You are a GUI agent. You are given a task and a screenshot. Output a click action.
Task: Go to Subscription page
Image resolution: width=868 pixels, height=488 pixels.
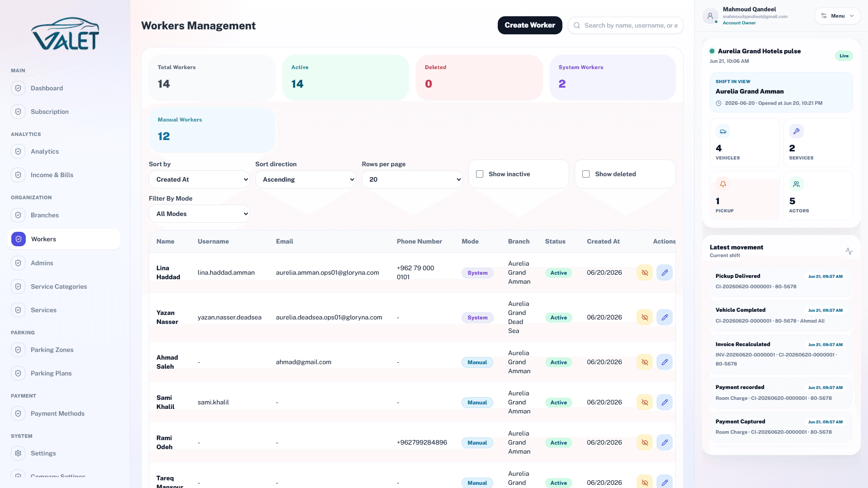tap(64, 112)
